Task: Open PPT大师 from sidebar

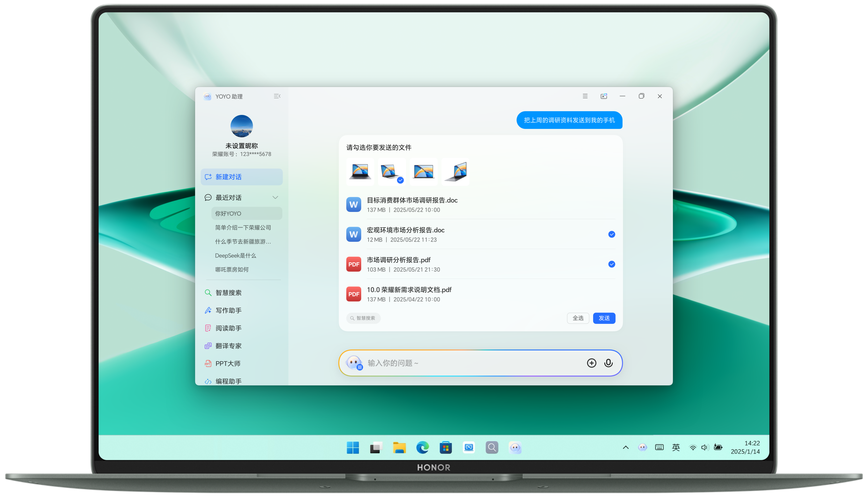Action: point(227,364)
